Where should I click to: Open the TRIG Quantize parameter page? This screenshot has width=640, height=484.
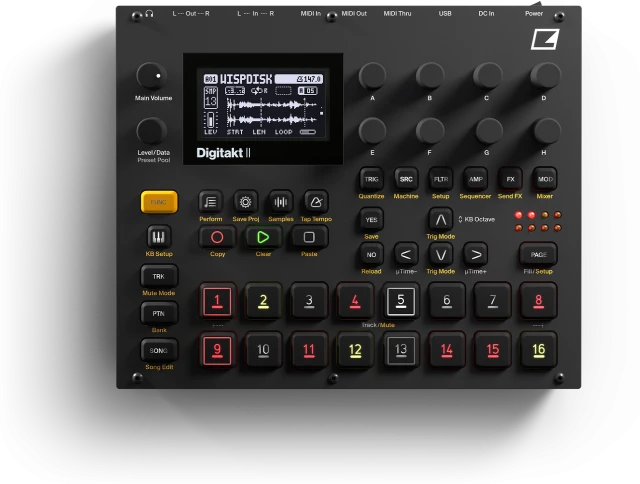pos(371,179)
